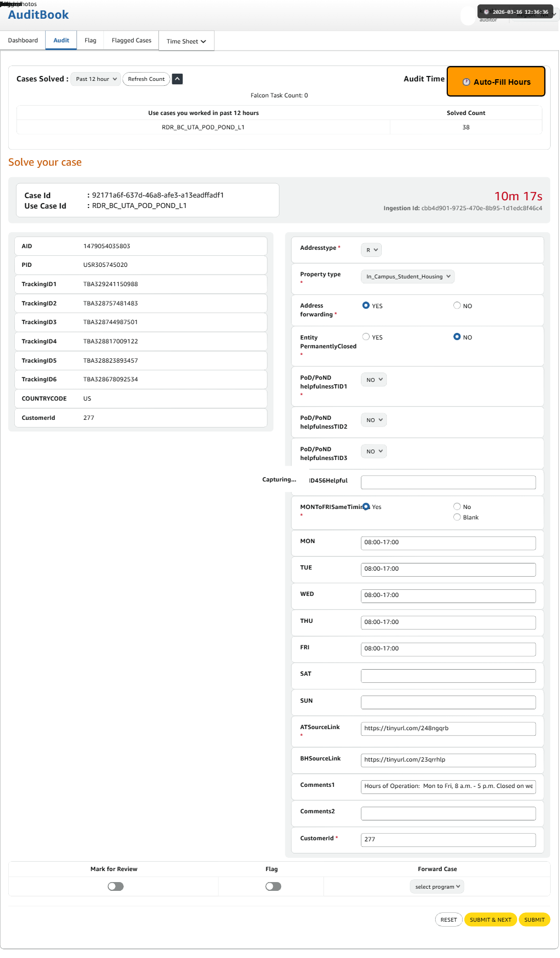Open the Past 12 hour dropdown
This screenshot has height=958, width=560.
click(96, 79)
